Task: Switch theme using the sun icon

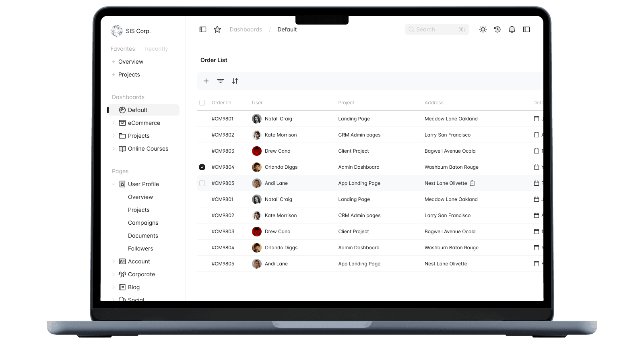Action: coord(483,29)
